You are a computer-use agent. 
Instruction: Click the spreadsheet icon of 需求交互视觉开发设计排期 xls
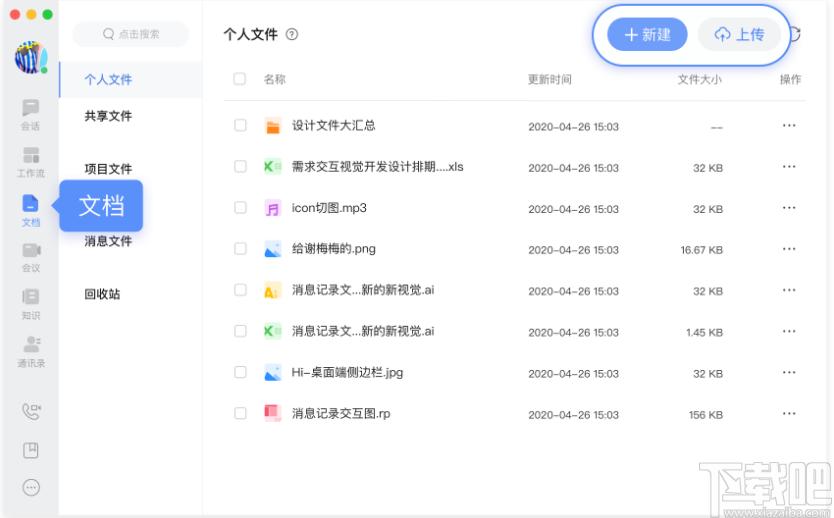272,166
